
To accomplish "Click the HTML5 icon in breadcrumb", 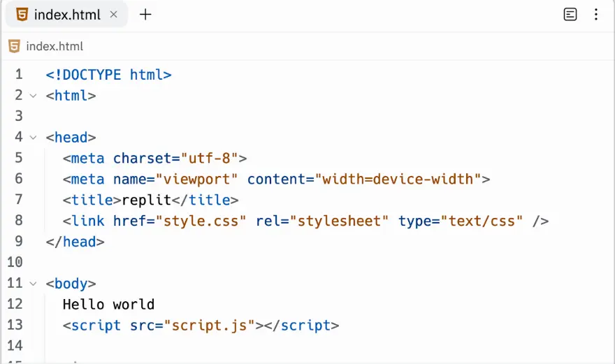I will click(14, 46).
